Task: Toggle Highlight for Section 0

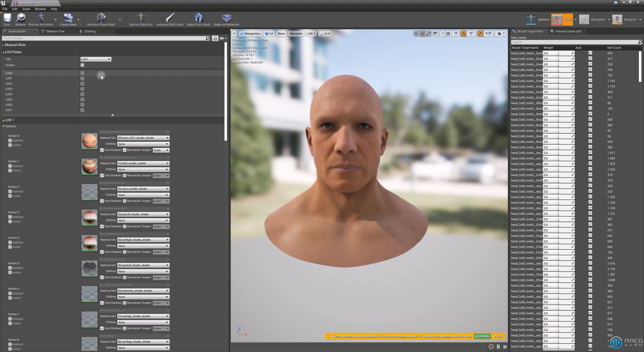Action: 10,140
